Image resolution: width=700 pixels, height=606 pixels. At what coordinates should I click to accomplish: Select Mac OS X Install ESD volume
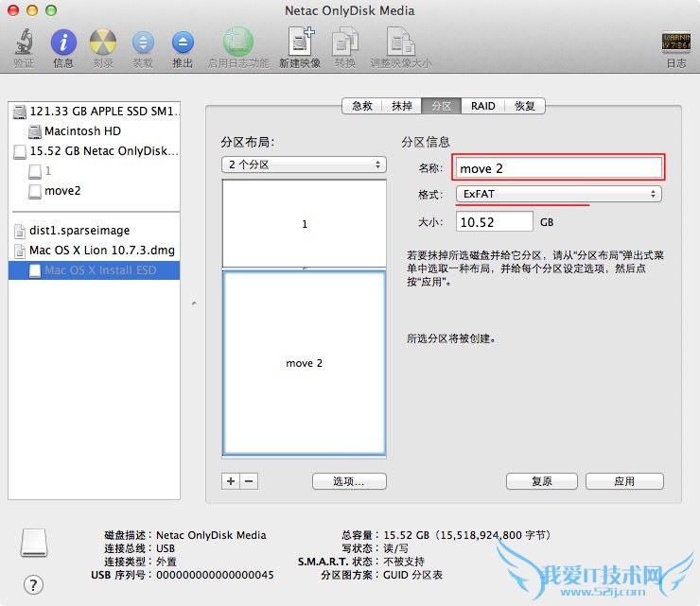point(95,270)
